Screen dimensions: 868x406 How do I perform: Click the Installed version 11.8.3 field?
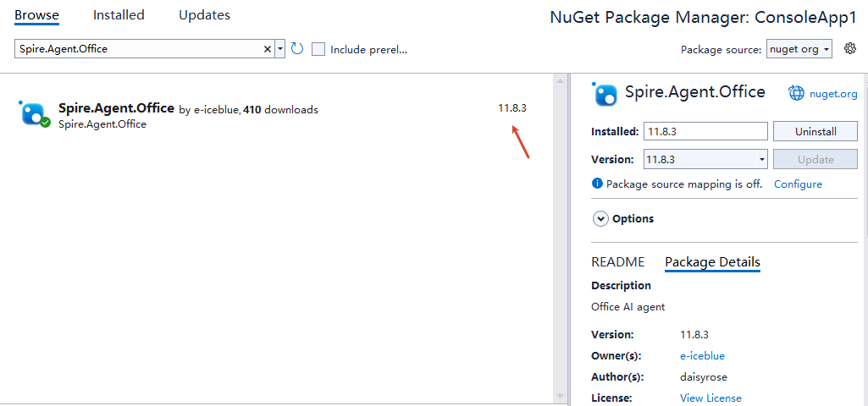pyautogui.click(x=705, y=132)
